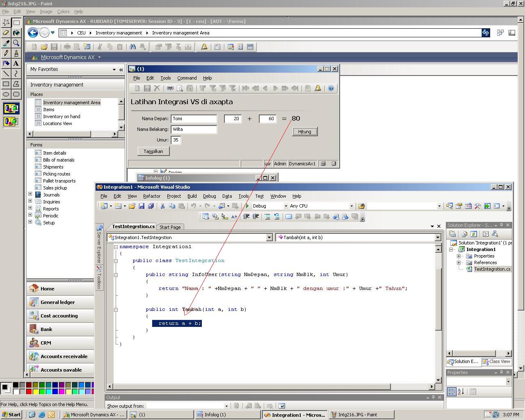Go to first record in form (1) toolbar
525x420 pixels.
point(246,88)
